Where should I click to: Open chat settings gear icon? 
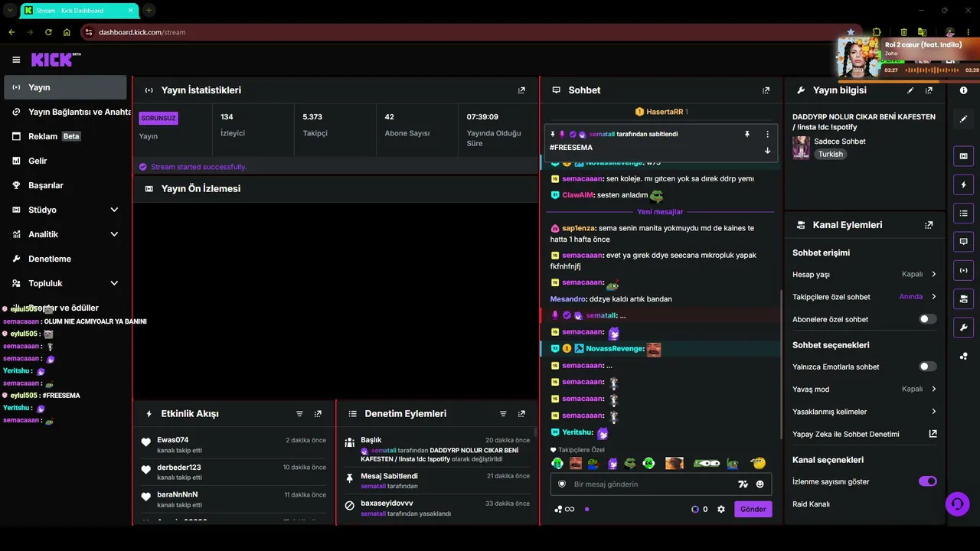tap(720, 509)
